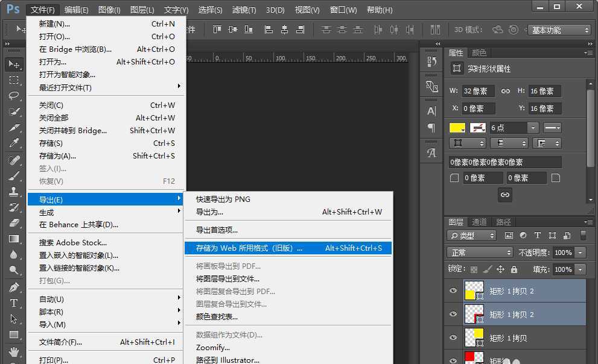Open the 不透明度 opacity dropdown
The image size is (598, 364).
coord(580,253)
